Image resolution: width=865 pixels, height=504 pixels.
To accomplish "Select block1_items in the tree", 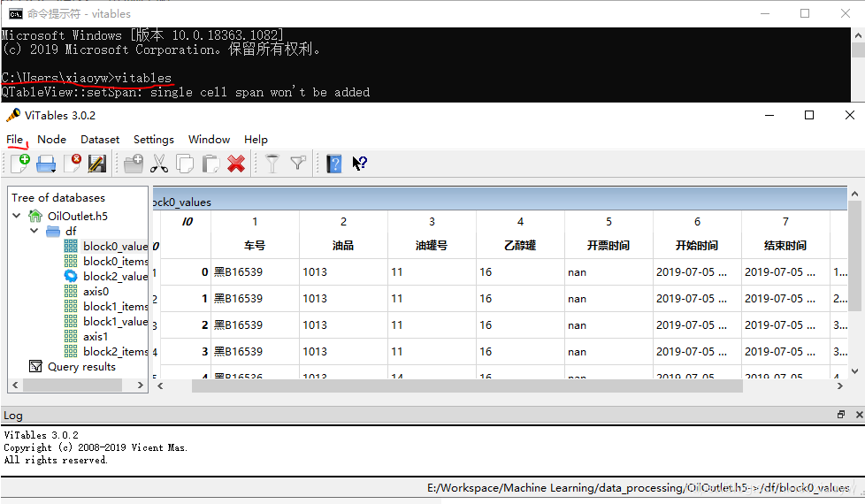I will pos(115,307).
